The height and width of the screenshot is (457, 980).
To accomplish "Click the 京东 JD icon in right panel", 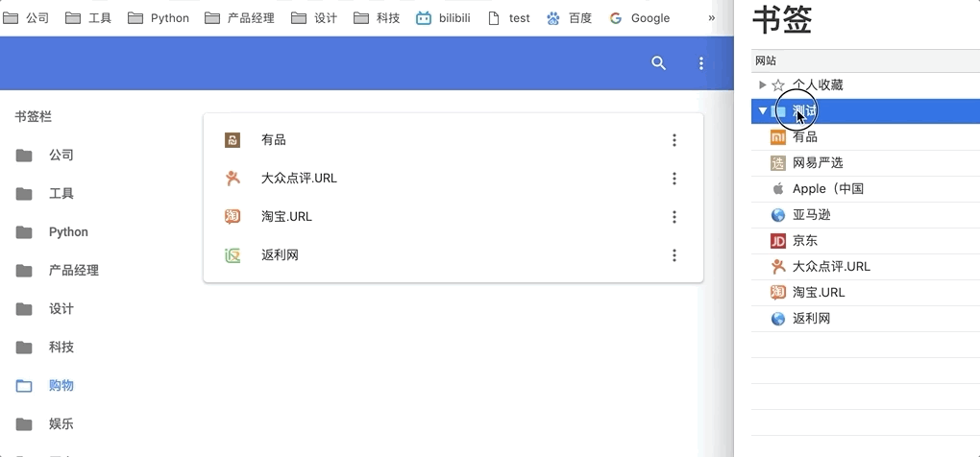I will point(778,240).
